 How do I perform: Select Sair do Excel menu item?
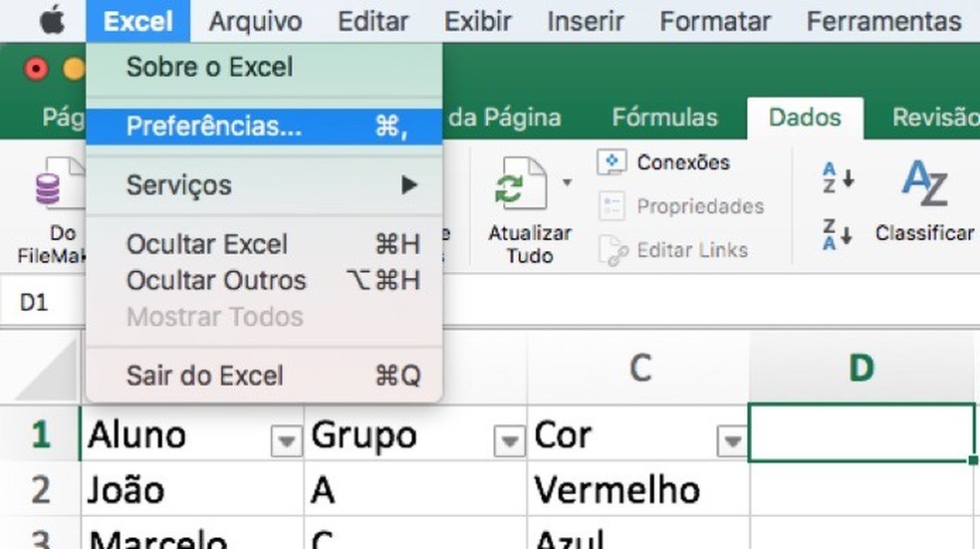(x=204, y=377)
